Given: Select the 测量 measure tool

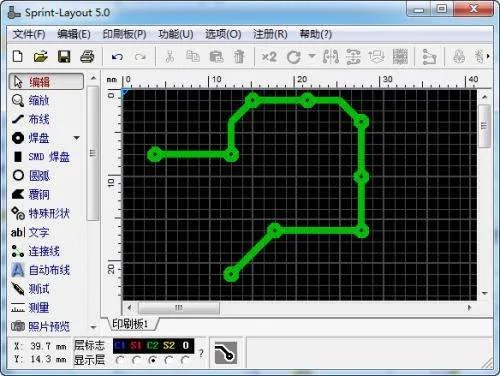Looking at the screenshot, I should (30, 308).
